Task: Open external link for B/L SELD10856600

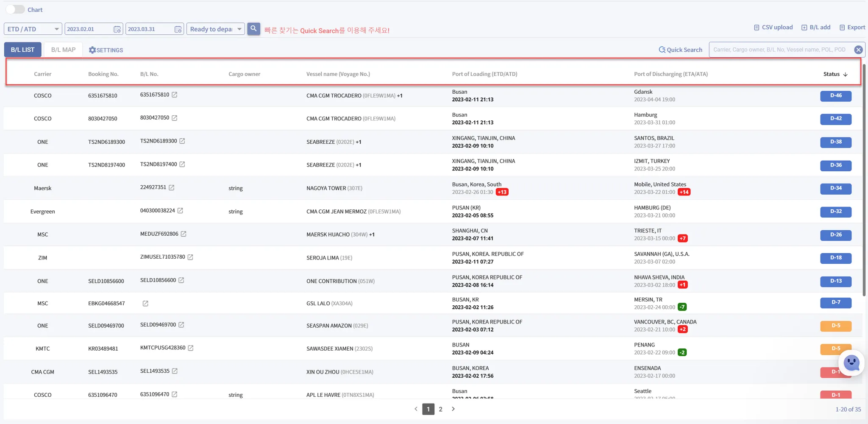Action: tap(181, 280)
